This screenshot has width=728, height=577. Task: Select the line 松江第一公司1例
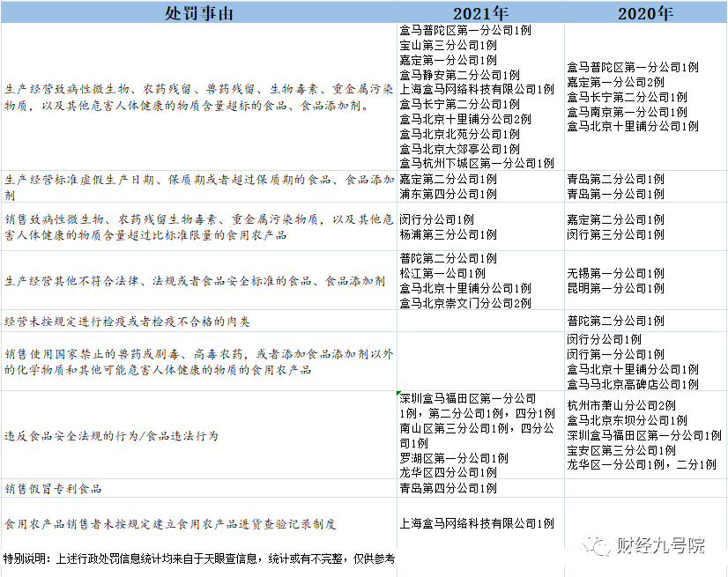tap(442, 273)
